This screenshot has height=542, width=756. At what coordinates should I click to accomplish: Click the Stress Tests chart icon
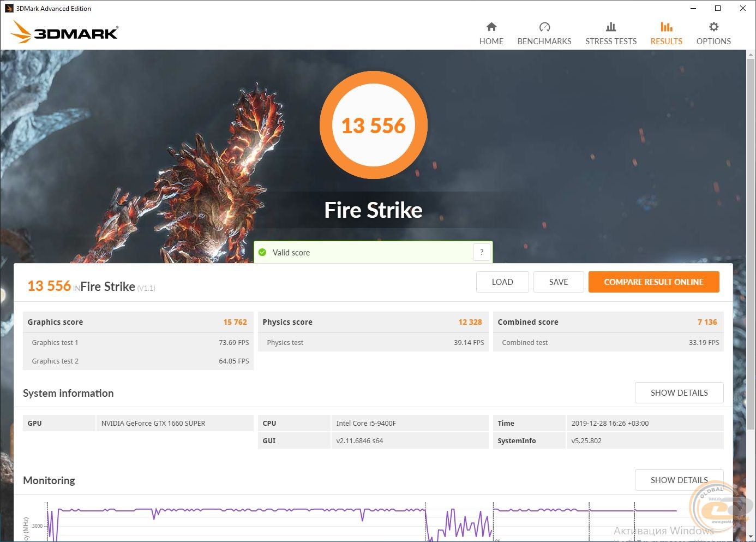click(x=610, y=27)
